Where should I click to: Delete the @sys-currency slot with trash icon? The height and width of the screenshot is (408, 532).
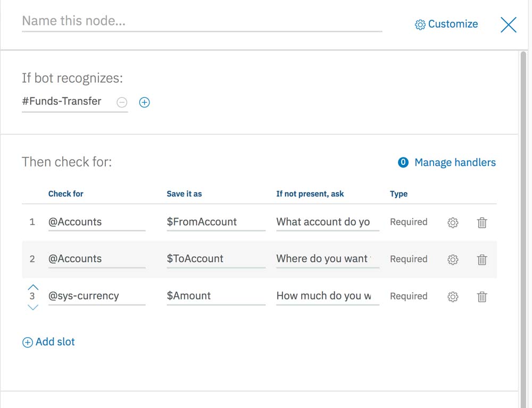[x=482, y=297]
